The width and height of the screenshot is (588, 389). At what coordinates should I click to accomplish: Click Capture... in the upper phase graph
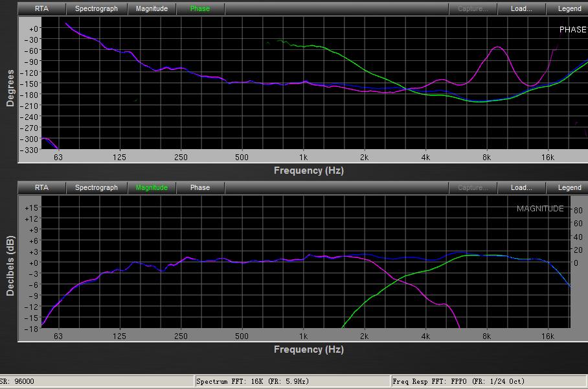[473, 9]
